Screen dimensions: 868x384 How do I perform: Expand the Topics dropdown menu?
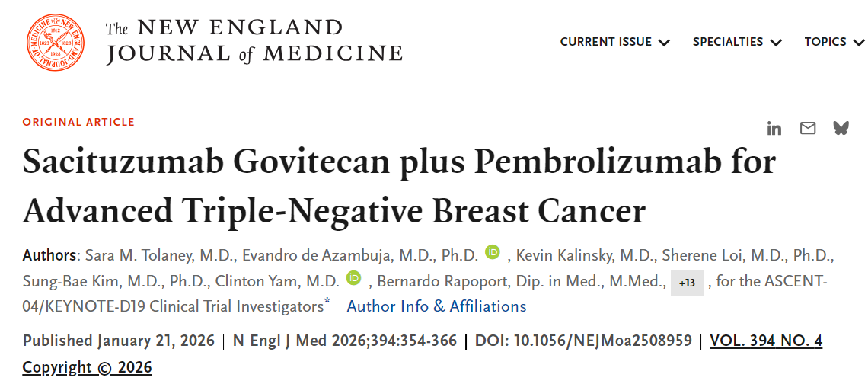pyautogui.click(x=835, y=42)
